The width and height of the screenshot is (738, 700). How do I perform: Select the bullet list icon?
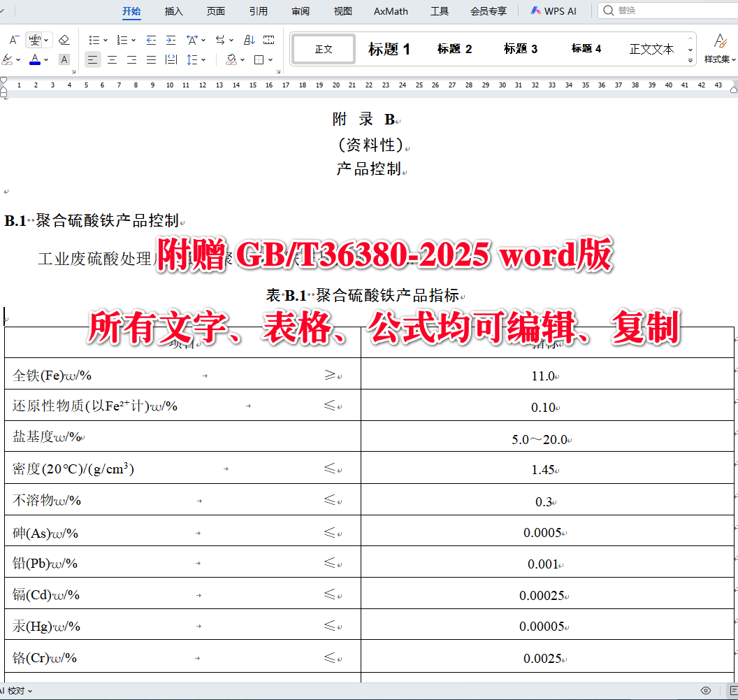pos(95,40)
